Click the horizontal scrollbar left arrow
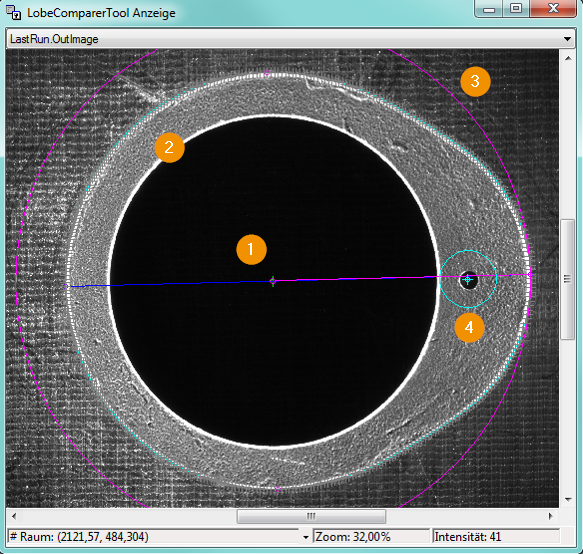The height and width of the screenshot is (554, 583). coord(14,516)
